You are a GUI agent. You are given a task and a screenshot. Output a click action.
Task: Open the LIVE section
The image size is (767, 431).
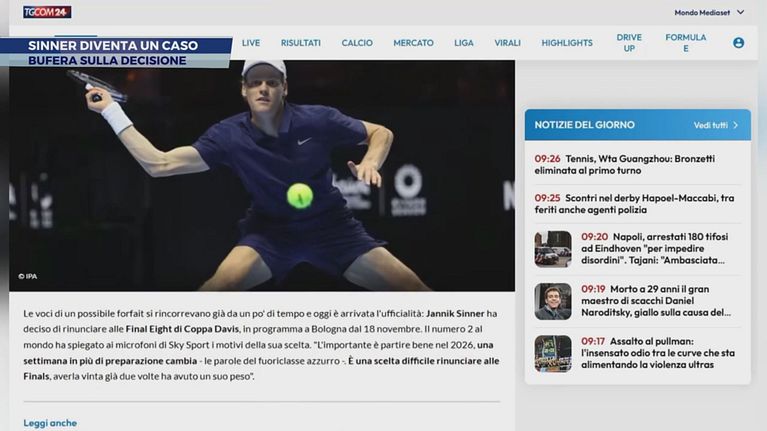point(251,43)
